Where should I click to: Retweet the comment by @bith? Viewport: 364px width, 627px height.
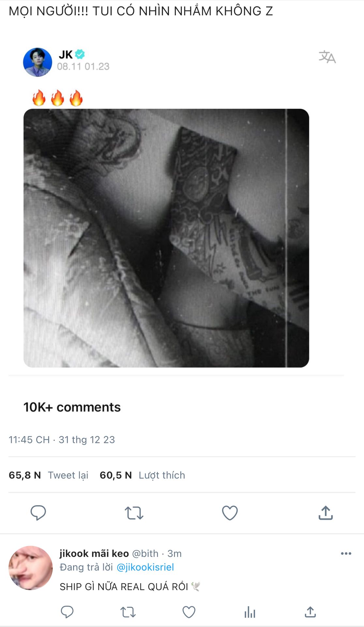(x=128, y=612)
